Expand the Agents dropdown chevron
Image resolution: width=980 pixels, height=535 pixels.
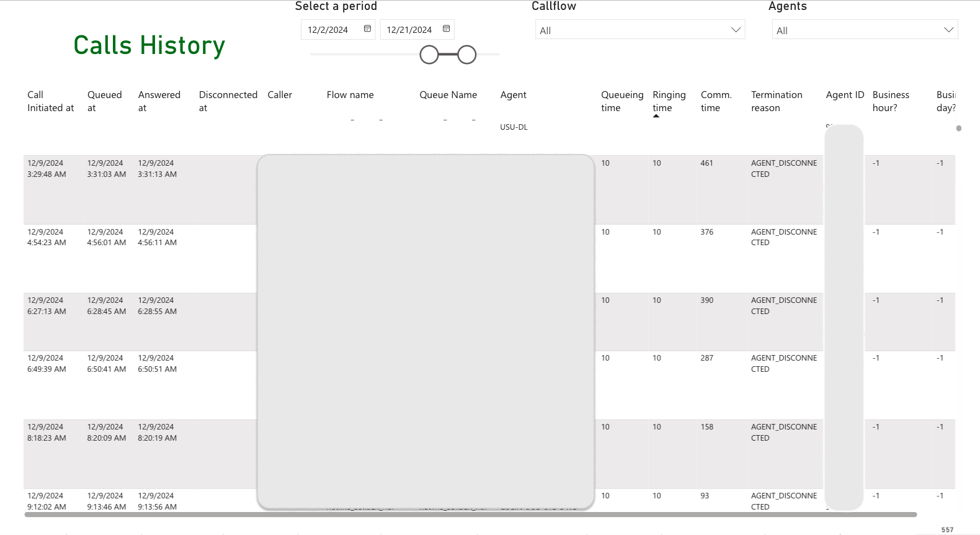948,30
